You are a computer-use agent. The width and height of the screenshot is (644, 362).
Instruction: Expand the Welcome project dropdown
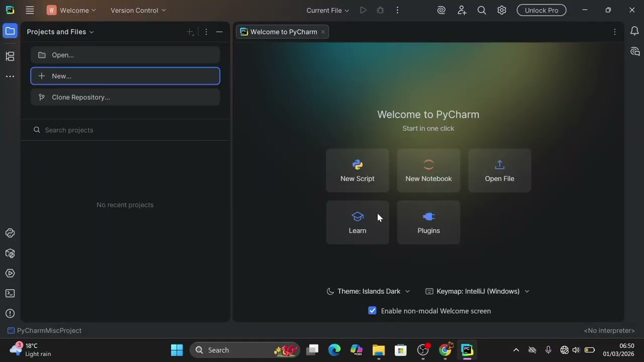coord(71,10)
